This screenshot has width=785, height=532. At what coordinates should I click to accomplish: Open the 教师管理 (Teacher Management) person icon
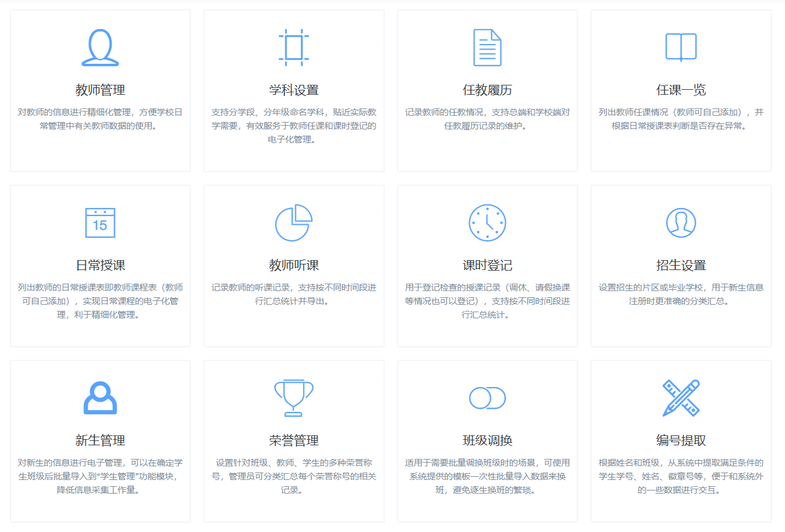click(x=100, y=46)
